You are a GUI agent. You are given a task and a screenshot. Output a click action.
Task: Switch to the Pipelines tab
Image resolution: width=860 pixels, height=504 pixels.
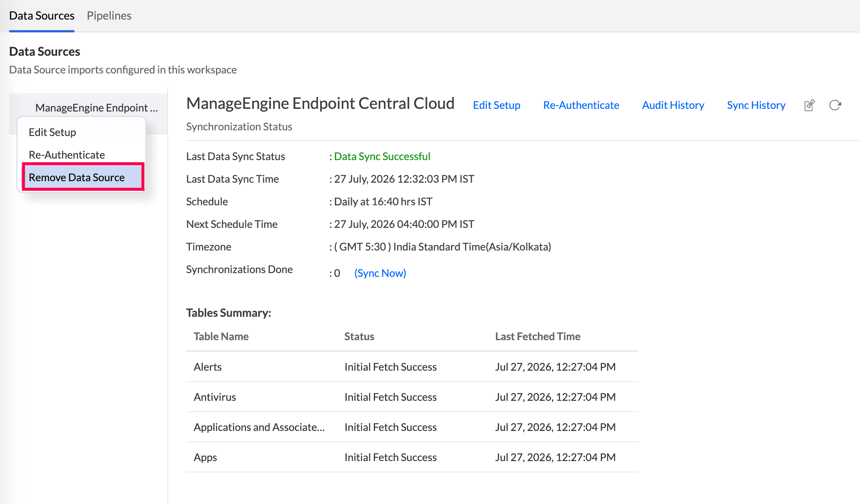pos(109,15)
